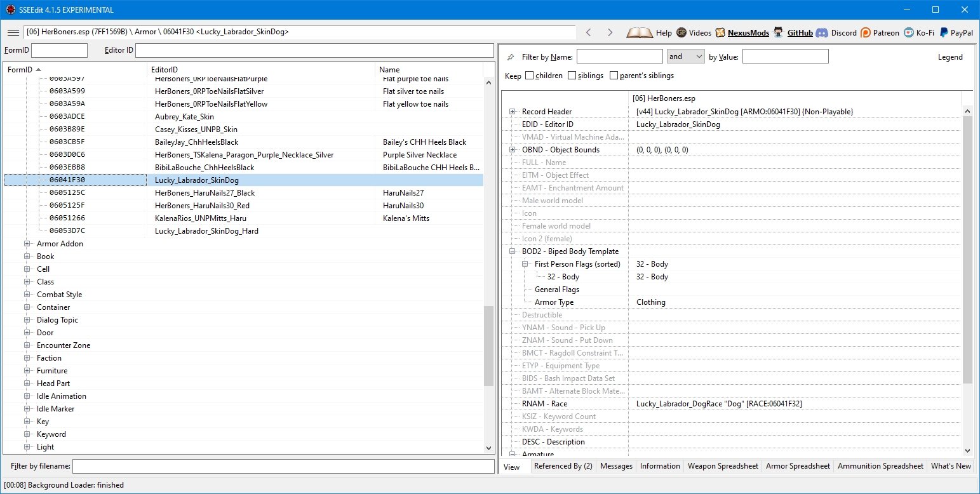Expand the Armor Addon tree node
Screen dimensions: 980x494
(x=27, y=244)
